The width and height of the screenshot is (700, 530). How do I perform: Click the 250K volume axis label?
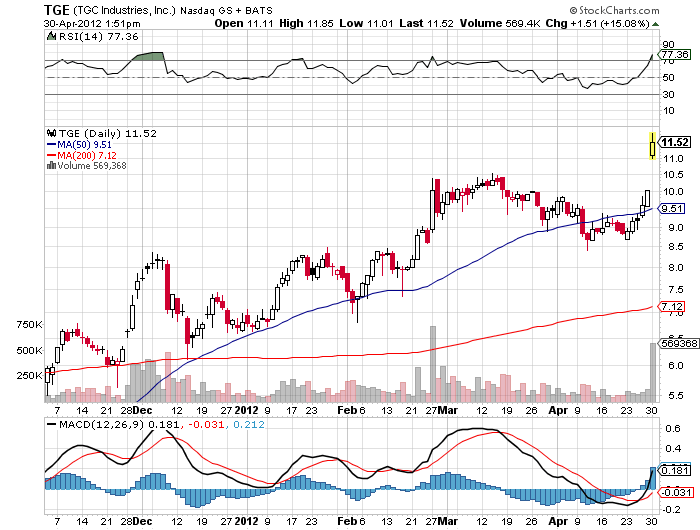pos(29,376)
